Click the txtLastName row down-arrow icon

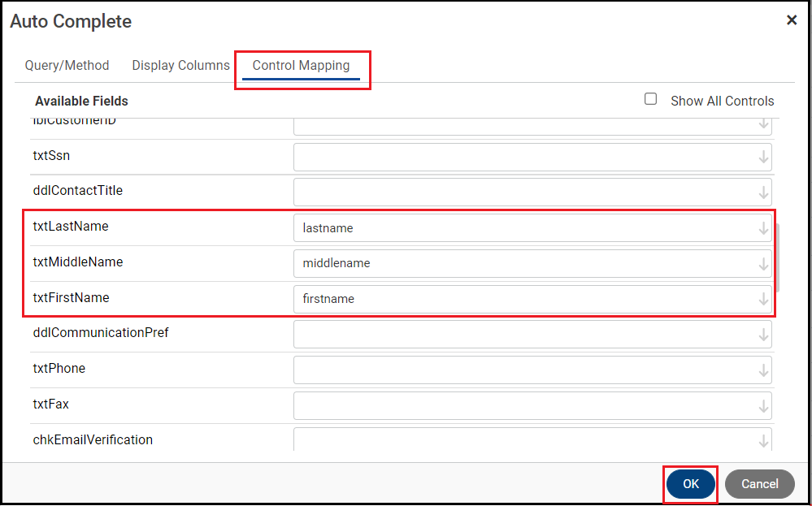coord(763,228)
